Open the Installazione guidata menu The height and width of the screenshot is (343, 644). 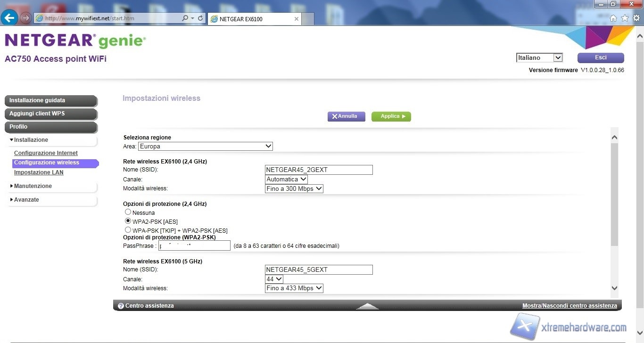(x=50, y=100)
